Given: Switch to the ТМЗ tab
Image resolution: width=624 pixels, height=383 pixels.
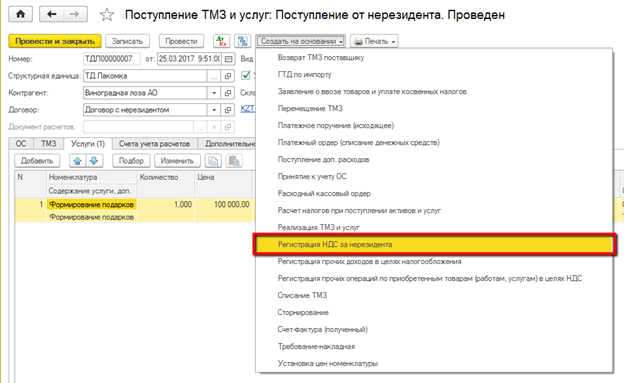Looking at the screenshot, I should tap(49, 144).
